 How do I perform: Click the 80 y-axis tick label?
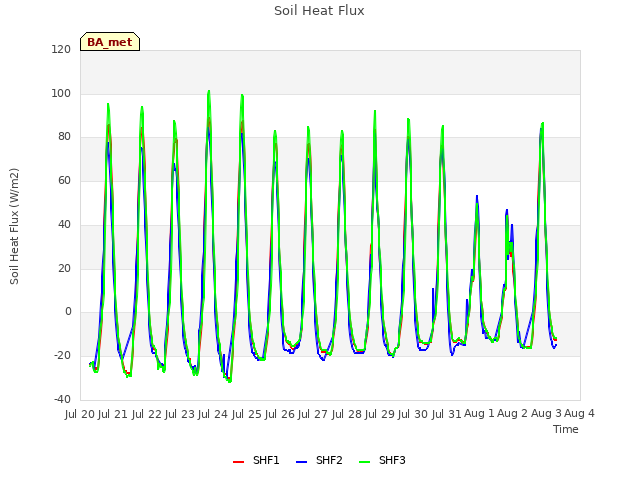pyautogui.click(x=64, y=137)
